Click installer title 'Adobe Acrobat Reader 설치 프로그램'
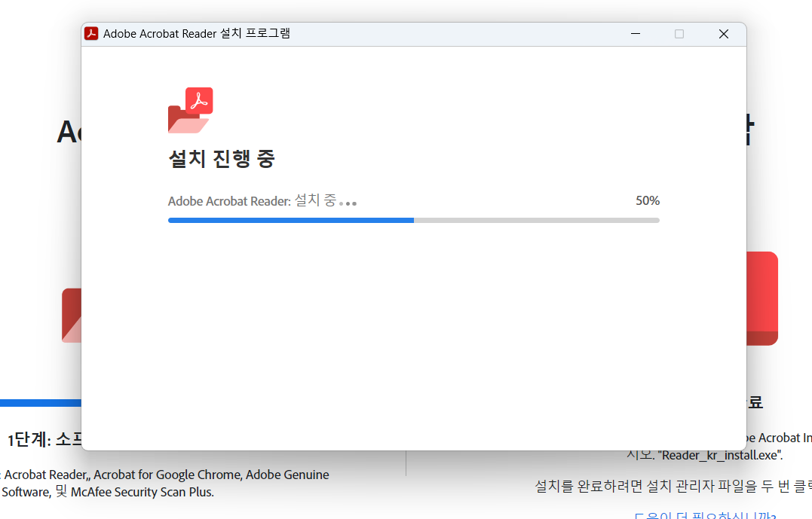 pyautogui.click(x=196, y=34)
